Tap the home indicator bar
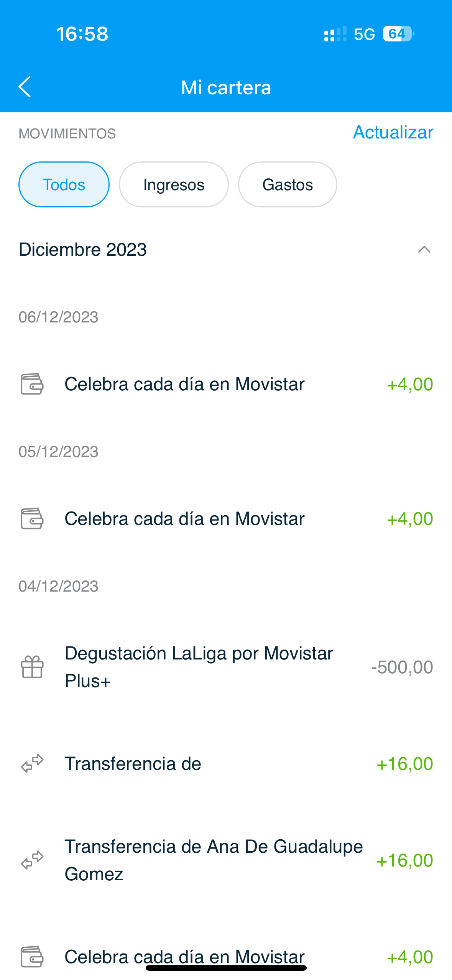 (226, 968)
